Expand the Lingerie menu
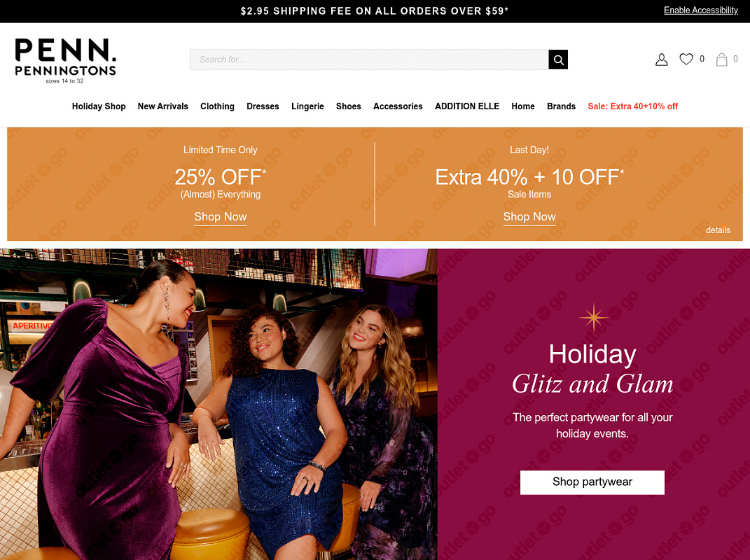 click(x=307, y=106)
